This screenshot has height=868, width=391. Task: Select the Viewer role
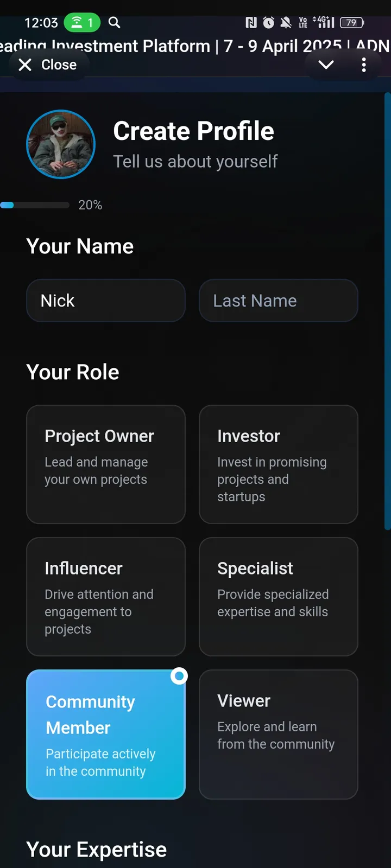point(279,735)
